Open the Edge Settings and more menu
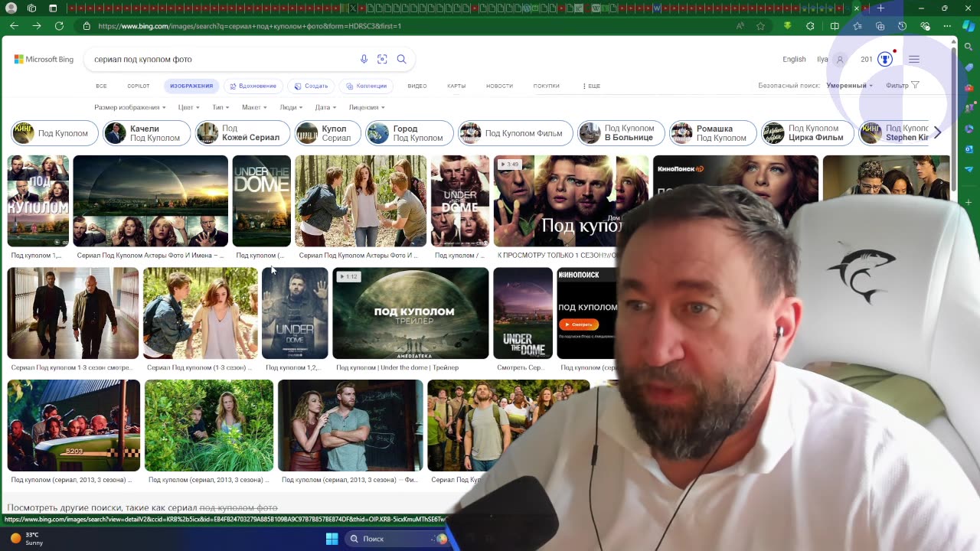Image resolution: width=980 pixels, height=551 pixels. click(948, 25)
